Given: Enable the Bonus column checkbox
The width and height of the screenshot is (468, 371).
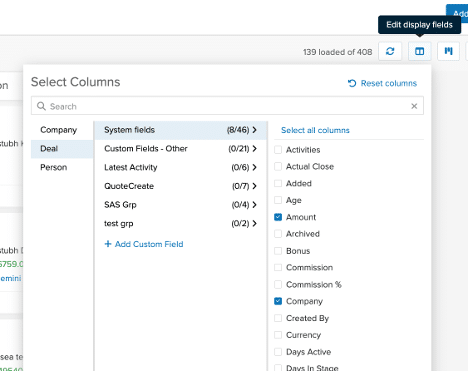Looking at the screenshot, I should coord(278,251).
